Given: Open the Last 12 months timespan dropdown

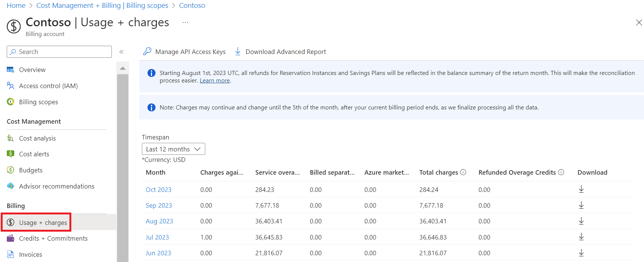Looking at the screenshot, I should point(173,149).
